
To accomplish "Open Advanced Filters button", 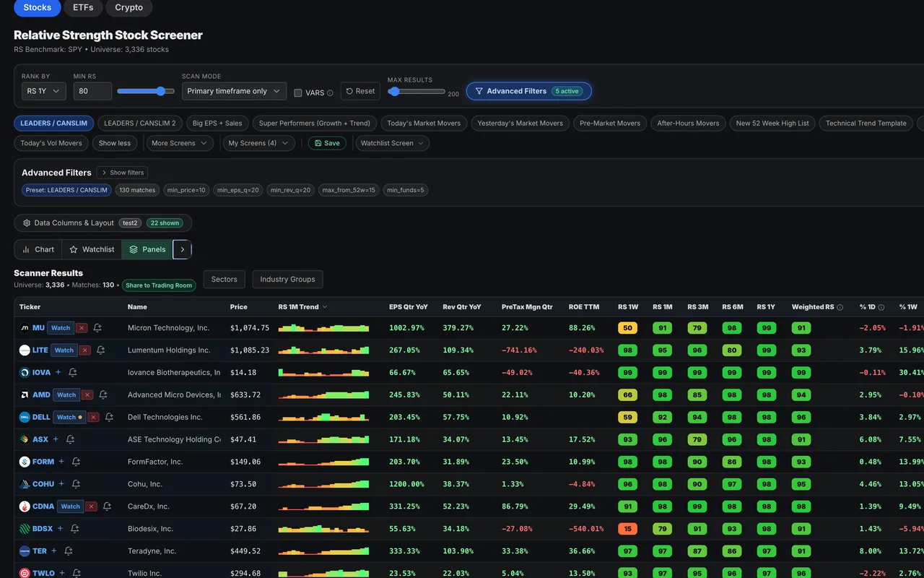I will 528,91.
